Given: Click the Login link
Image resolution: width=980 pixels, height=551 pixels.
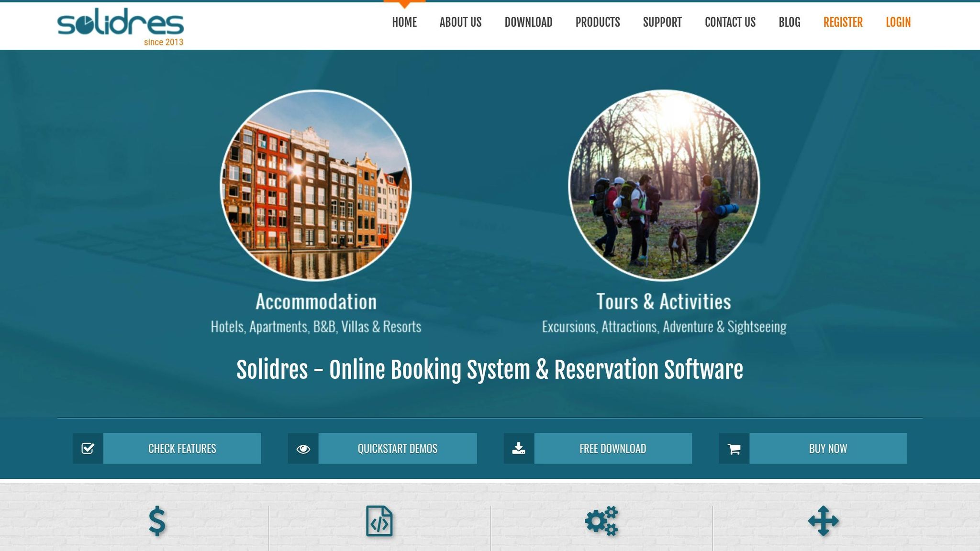Looking at the screenshot, I should click(x=898, y=22).
